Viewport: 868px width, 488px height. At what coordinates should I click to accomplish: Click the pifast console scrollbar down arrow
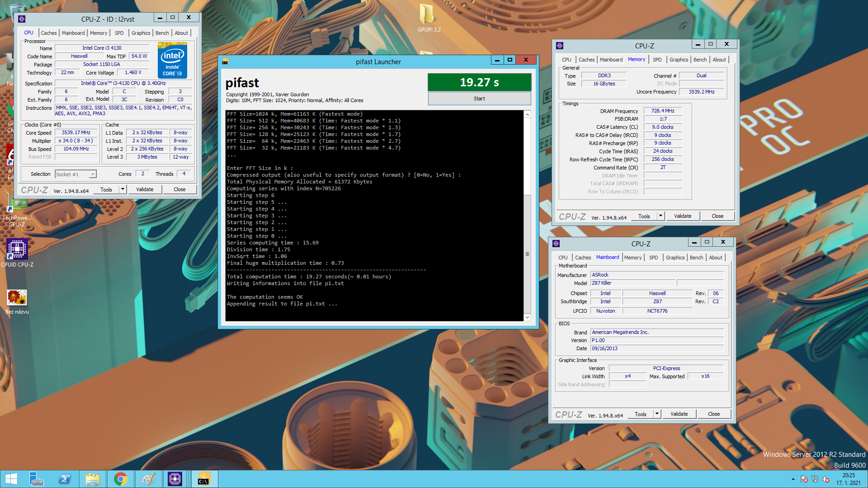(527, 317)
